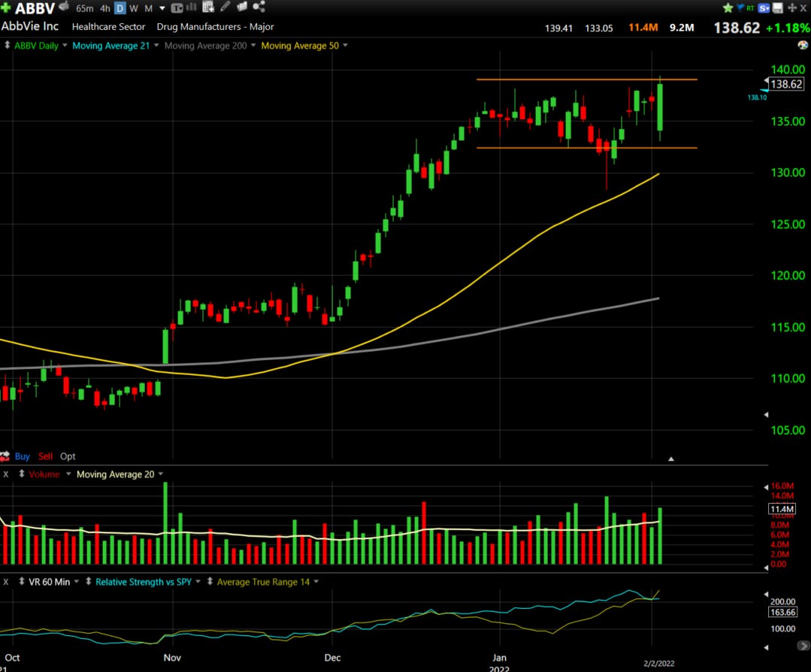
Task: Click arrows icon before Relative Strength vs SPY
Action: (x=89, y=582)
